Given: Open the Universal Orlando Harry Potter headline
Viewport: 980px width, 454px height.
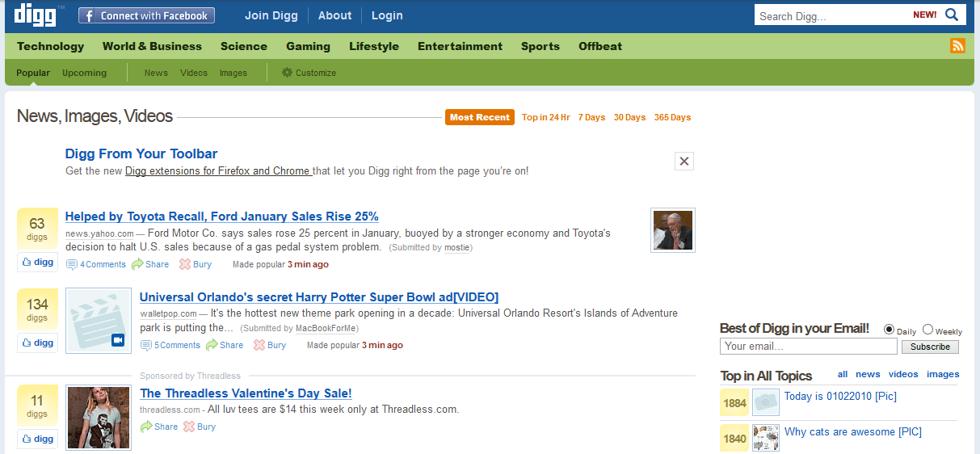Looking at the screenshot, I should tap(319, 297).
